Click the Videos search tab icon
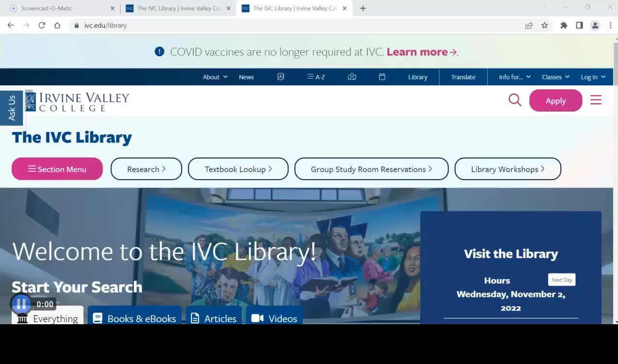The image size is (618, 364). pyautogui.click(x=257, y=318)
